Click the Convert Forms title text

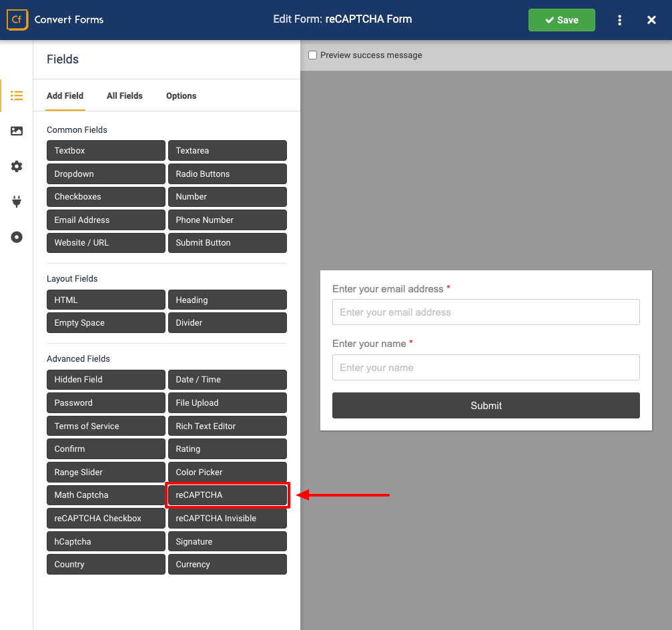pos(69,20)
